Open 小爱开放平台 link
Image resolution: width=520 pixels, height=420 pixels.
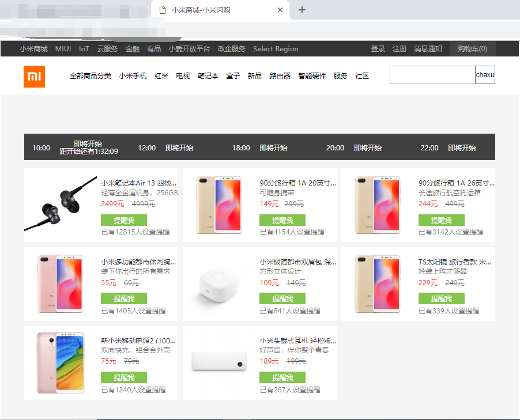coord(189,49)
